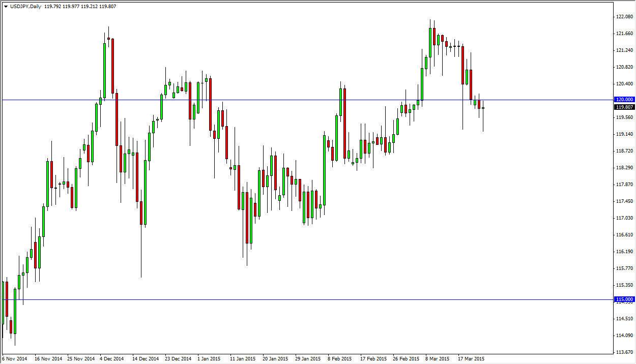Click the 8 Feb 2015 axis label
The width and height of the screenshot is (636, 364).
click(x=339, y=358)
